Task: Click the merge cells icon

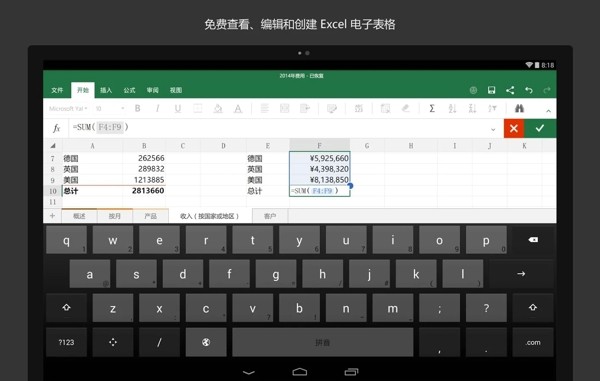Action: (285, 109)
